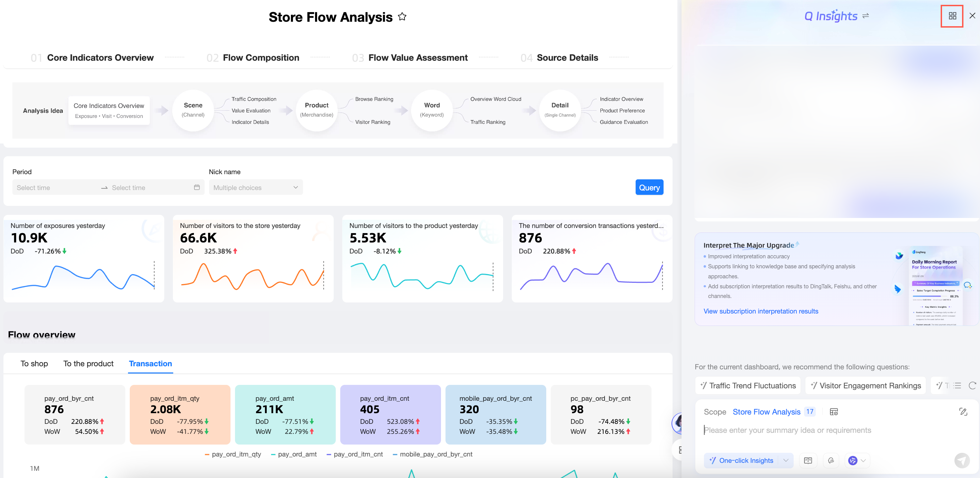
Task: Start a new chat with the edit icon
Action: (963, 411)
